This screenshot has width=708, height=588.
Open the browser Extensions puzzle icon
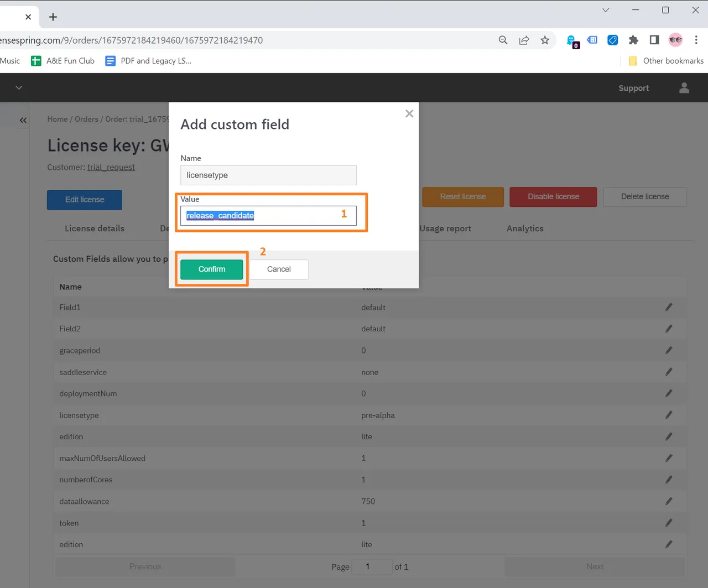click(633, 40)
